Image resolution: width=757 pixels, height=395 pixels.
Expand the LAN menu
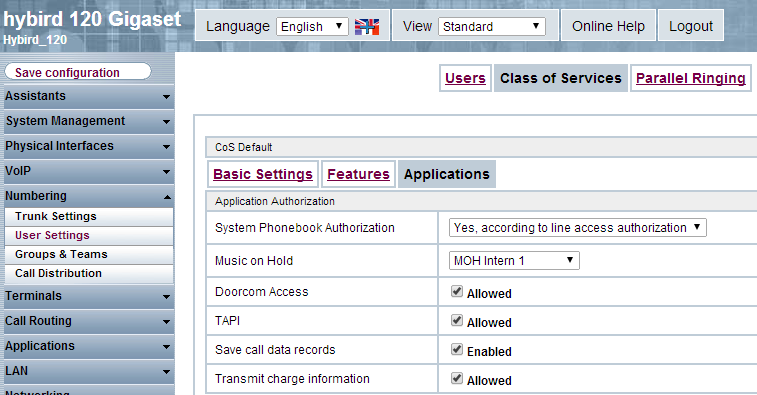pos(89,372)
